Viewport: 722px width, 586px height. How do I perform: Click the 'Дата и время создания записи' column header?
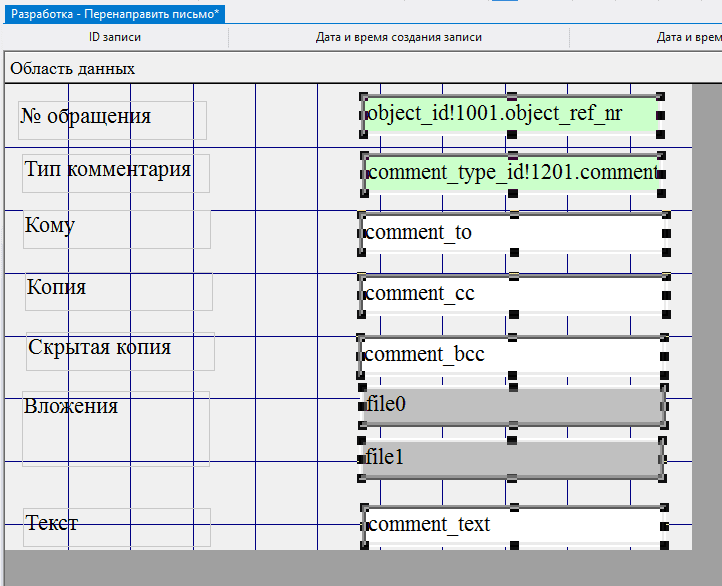point(398,38)
